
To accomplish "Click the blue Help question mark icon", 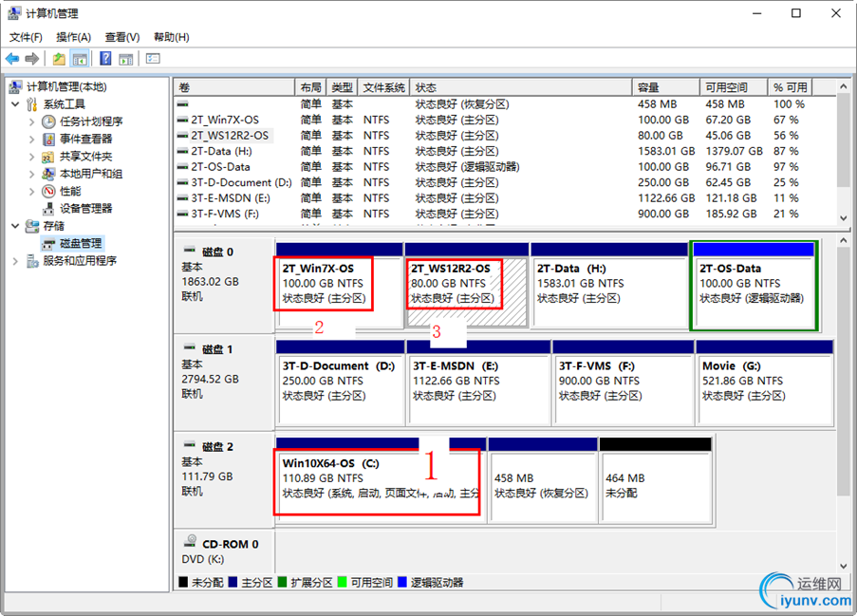I will tap(104, 59).
